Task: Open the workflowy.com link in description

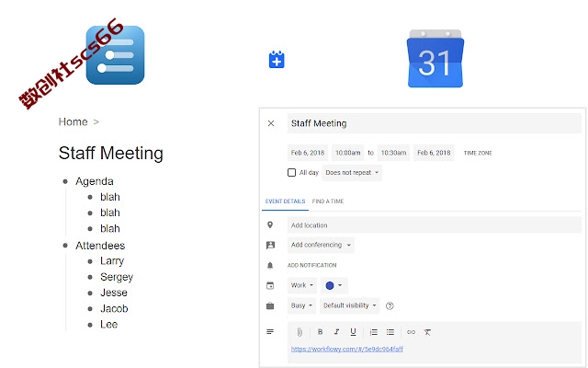Action: (x=347, y=349)
